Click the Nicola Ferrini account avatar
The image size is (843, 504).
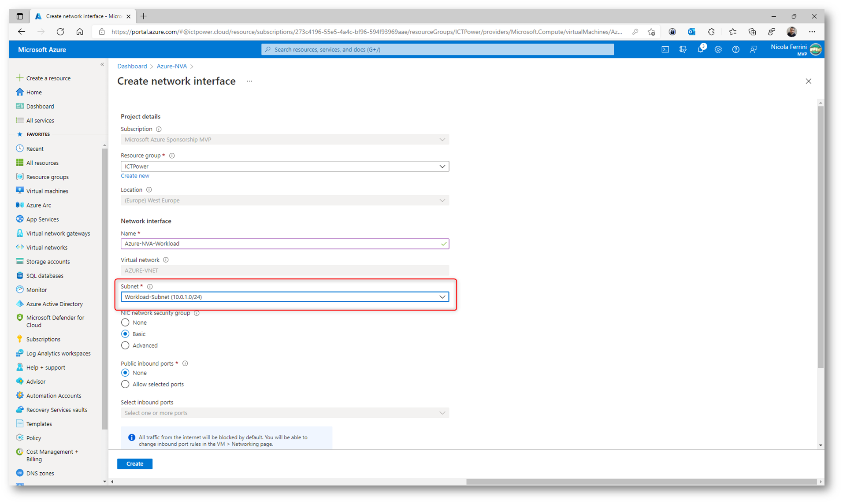[816, 49]
